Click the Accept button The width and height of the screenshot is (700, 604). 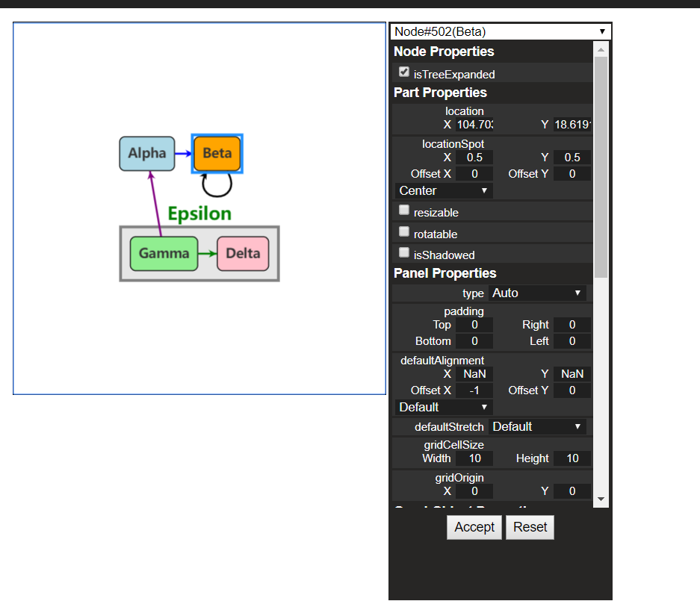474,527
